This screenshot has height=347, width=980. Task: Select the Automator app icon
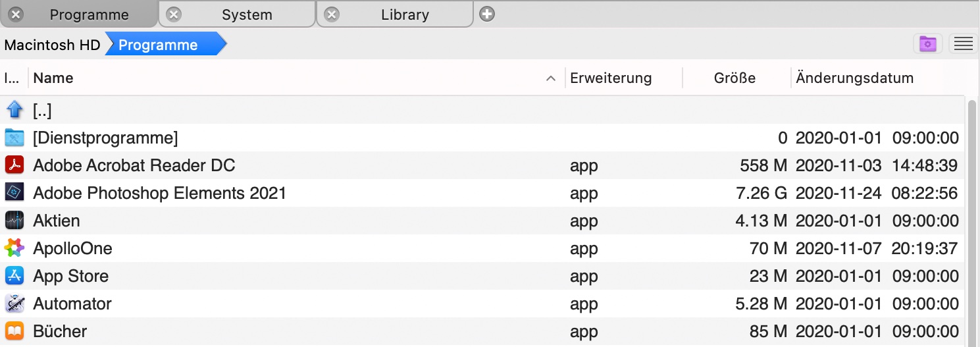point(14,304)
